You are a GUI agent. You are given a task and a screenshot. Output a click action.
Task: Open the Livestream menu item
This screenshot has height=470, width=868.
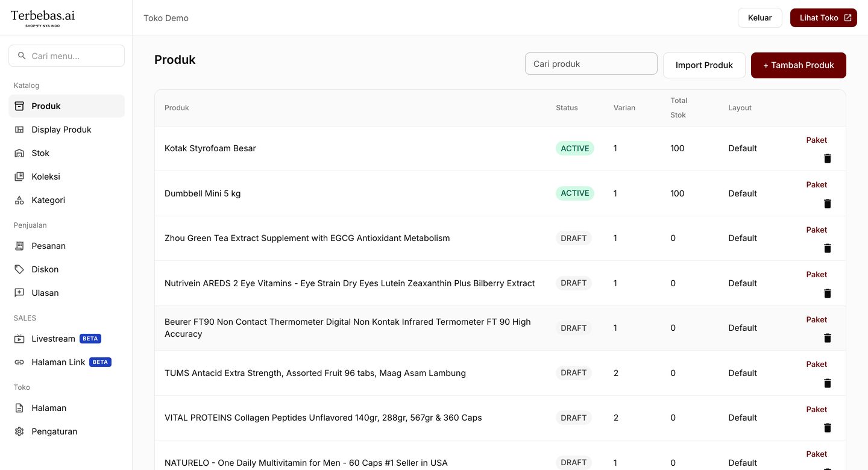(66, 339)
